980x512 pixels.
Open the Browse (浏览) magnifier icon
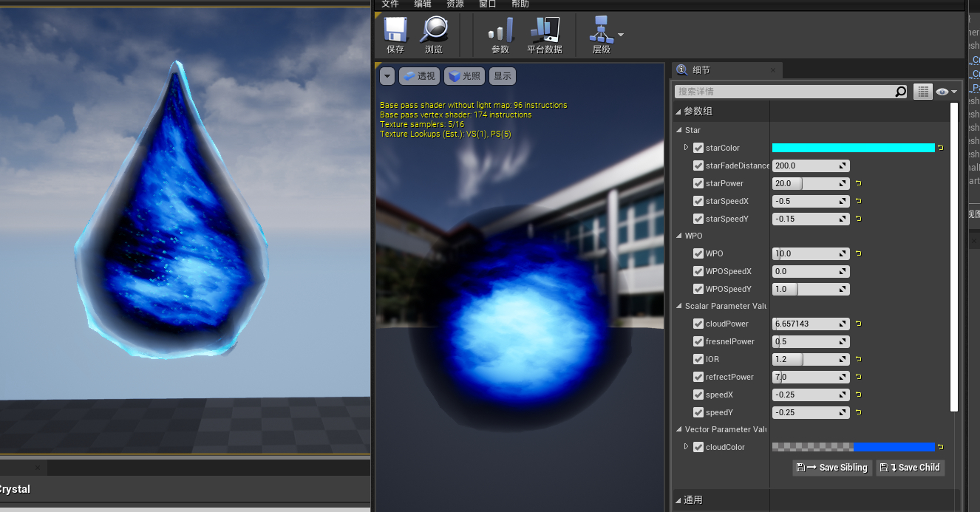point(434,30)
